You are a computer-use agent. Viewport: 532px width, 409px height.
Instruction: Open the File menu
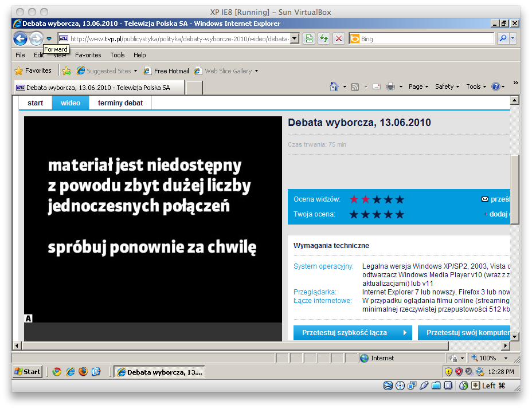click(20, 55)
